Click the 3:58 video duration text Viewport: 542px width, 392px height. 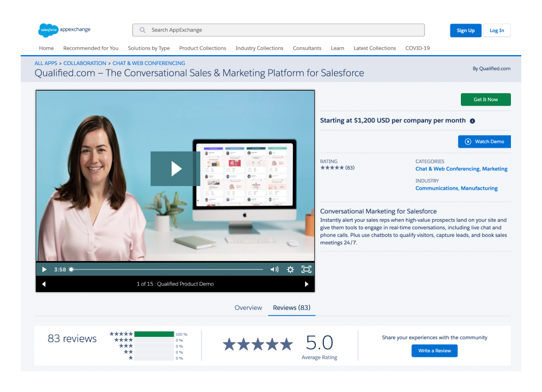60,270
